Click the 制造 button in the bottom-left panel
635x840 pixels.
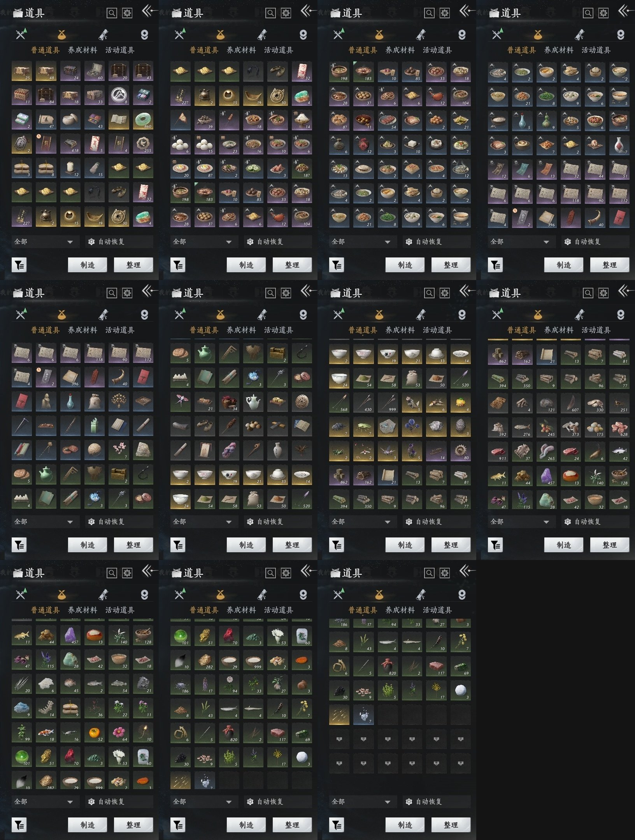click(x=88, y=825)
